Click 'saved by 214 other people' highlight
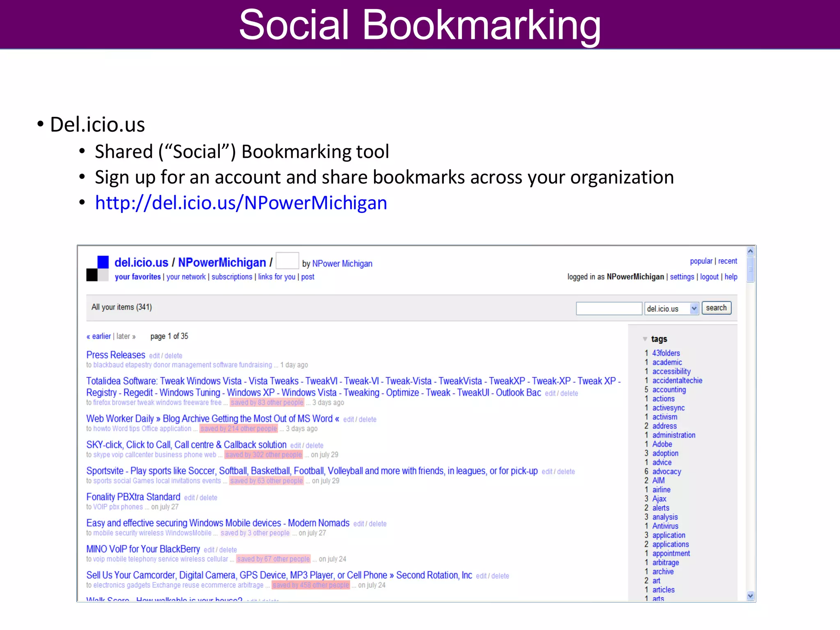Image resolution: width=840 pixels, height=630 pixels. (x=239, y=429)
